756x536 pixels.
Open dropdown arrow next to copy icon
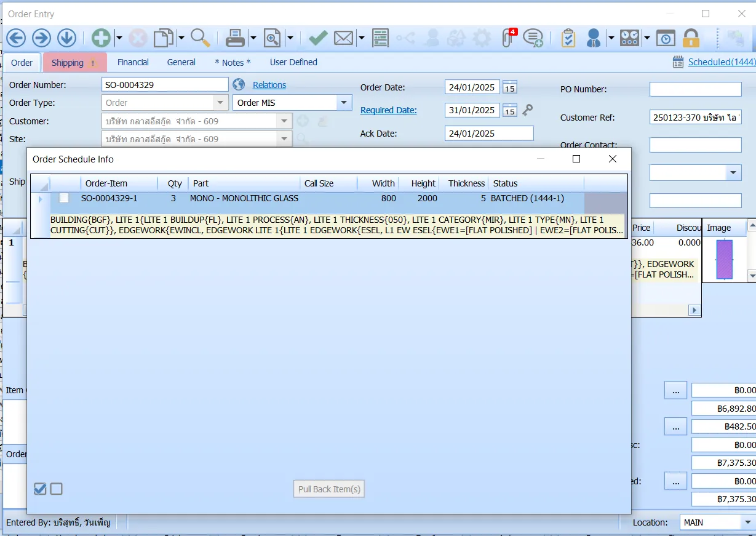click(x=181, y=38)
